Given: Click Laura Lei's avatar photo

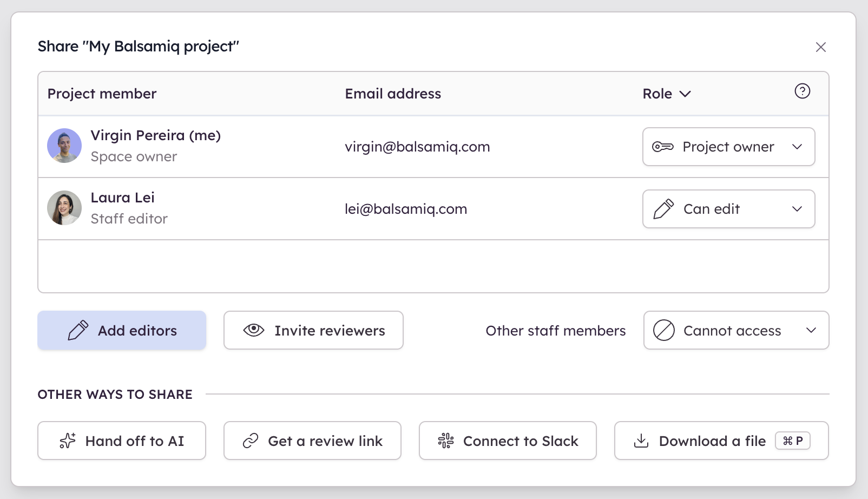Looking at the screenshot, I should tap(64, 208).
